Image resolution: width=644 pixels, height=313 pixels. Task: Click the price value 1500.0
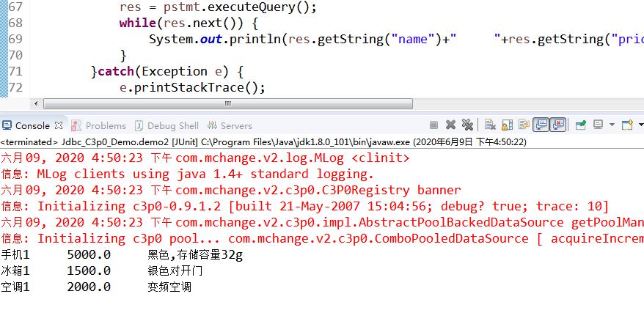[89, 271]
